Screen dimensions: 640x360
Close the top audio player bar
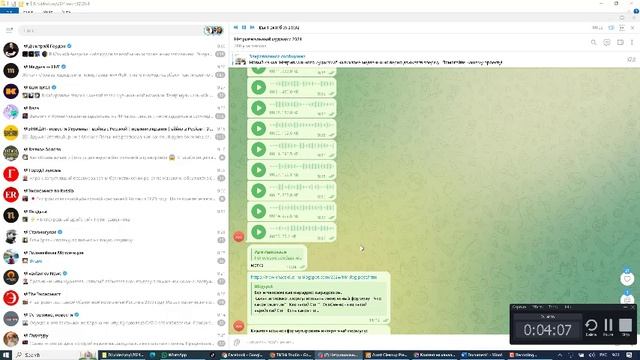(x=633, y=28)
